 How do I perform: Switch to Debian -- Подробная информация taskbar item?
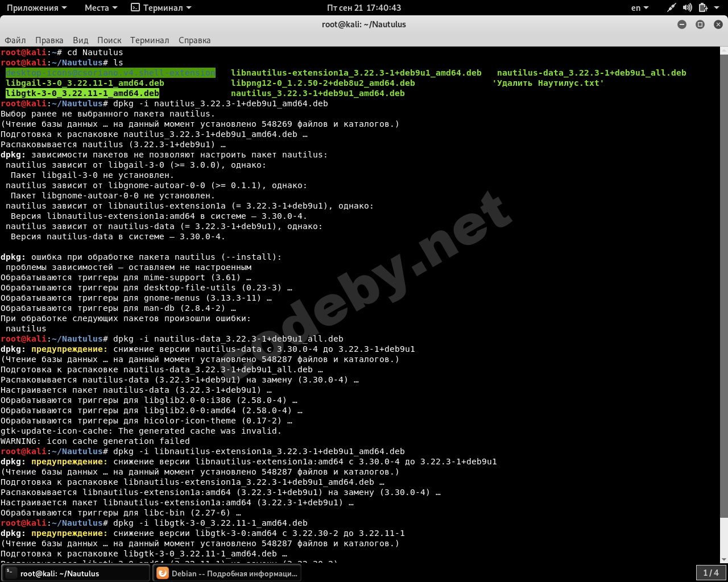click(227, 573)
